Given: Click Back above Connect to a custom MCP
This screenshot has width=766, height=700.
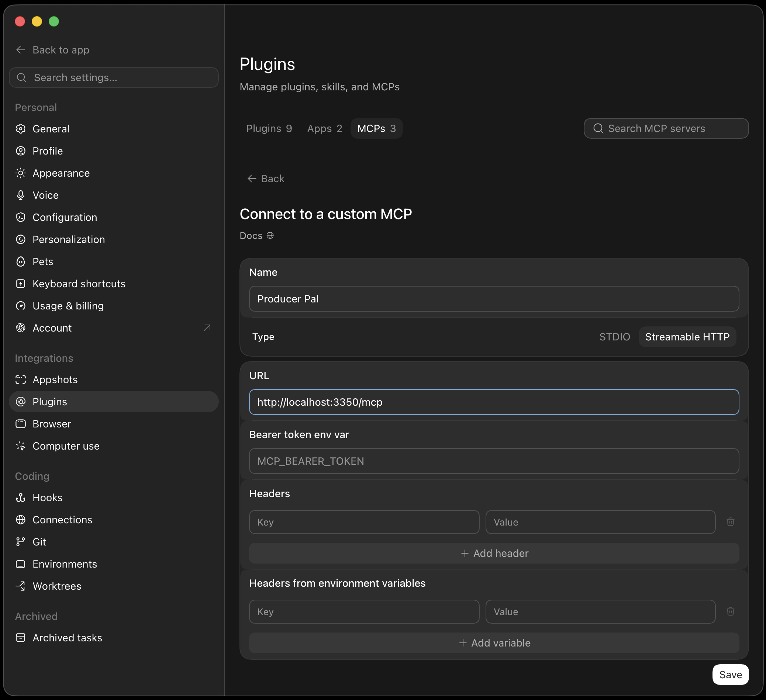Looking at the screenshot, I should pyautogui.click(x=266, y=179).
